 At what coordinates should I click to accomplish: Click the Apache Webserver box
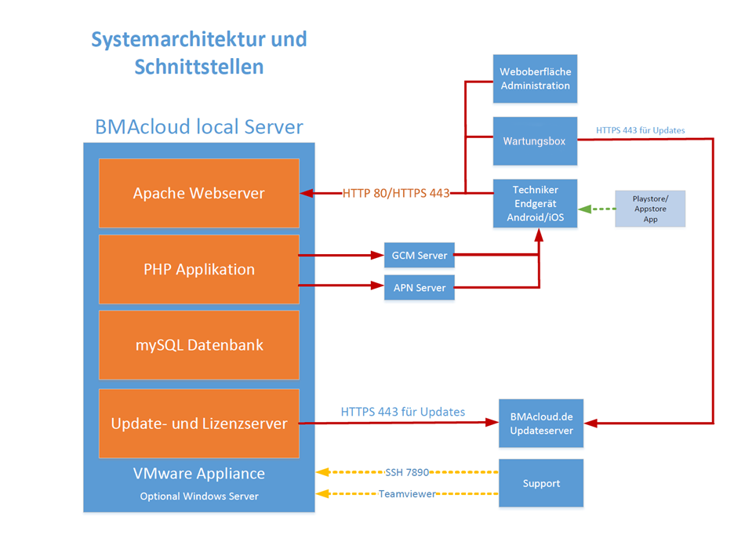[x=198, y=193]
